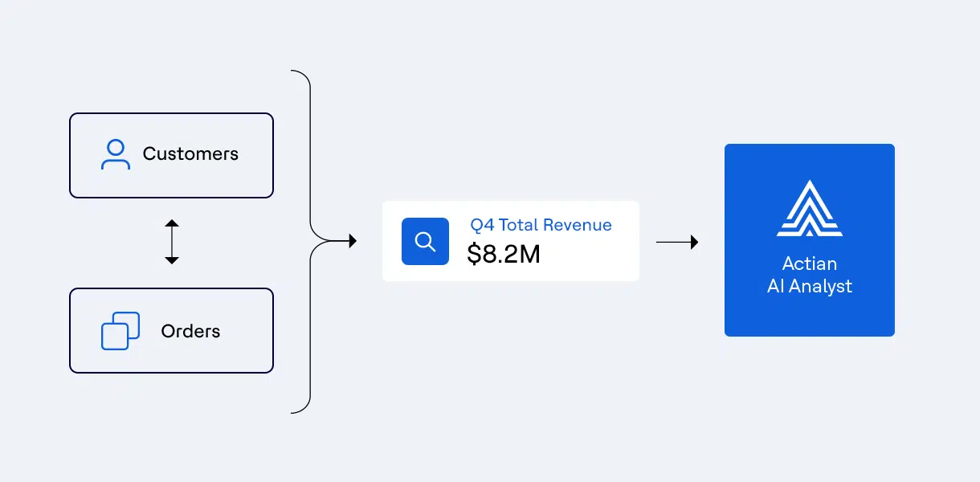Click the AI Analyst text line
980x482 pixels.
809,286
